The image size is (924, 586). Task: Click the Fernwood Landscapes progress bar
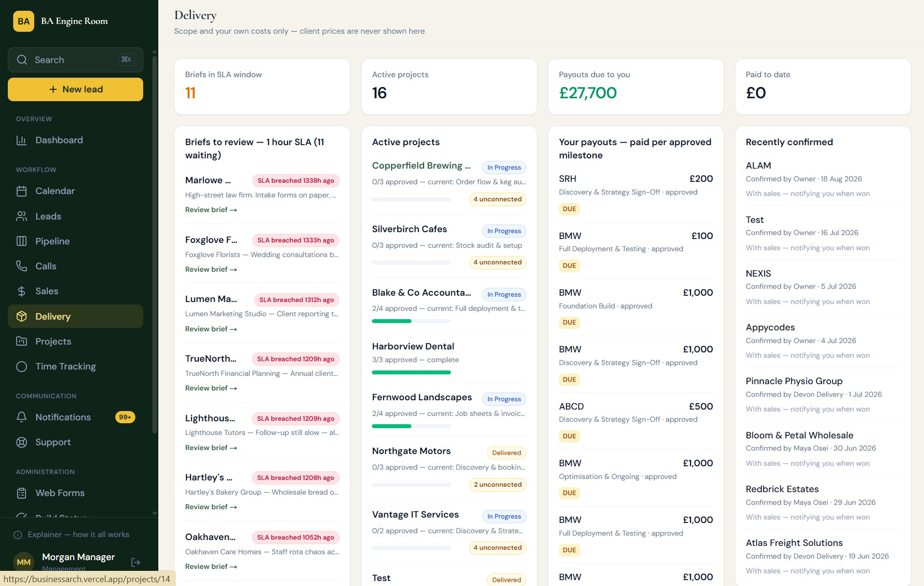[411, 426]
